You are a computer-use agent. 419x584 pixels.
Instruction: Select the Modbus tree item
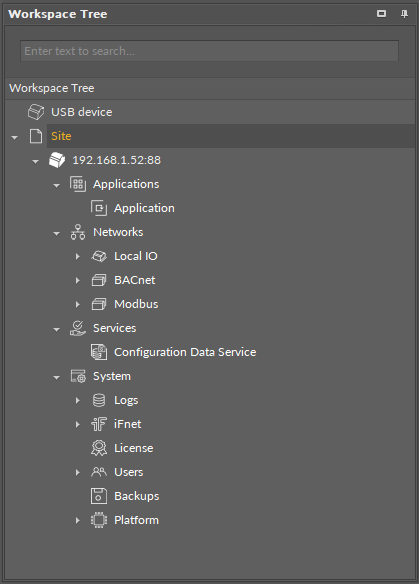coord(136,304)
